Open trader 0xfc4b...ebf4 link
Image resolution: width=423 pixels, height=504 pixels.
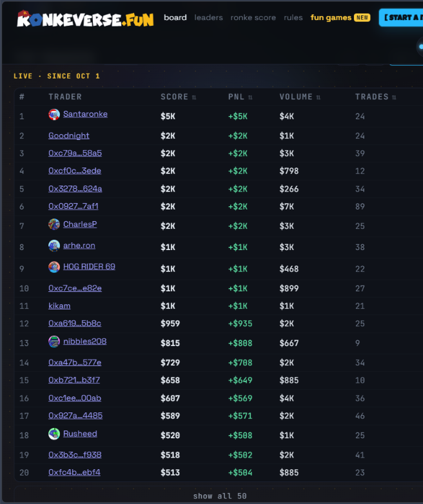(74, 472)
